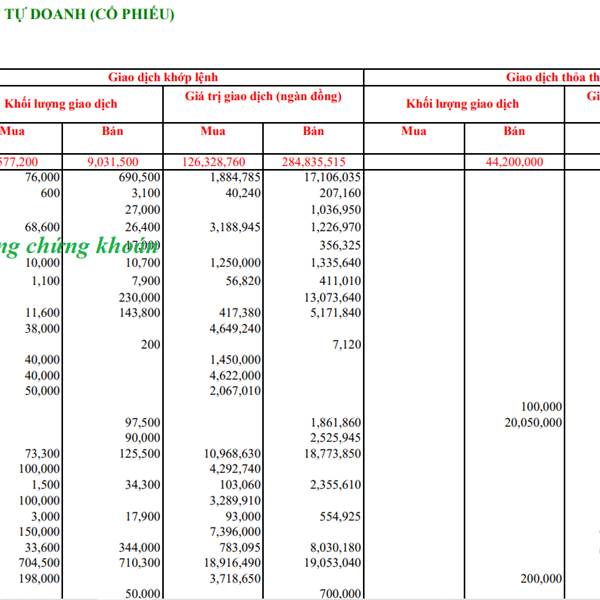The image size is (600, 600).
Task: Select the value 1,335,640
Action: tap(336, 263)
